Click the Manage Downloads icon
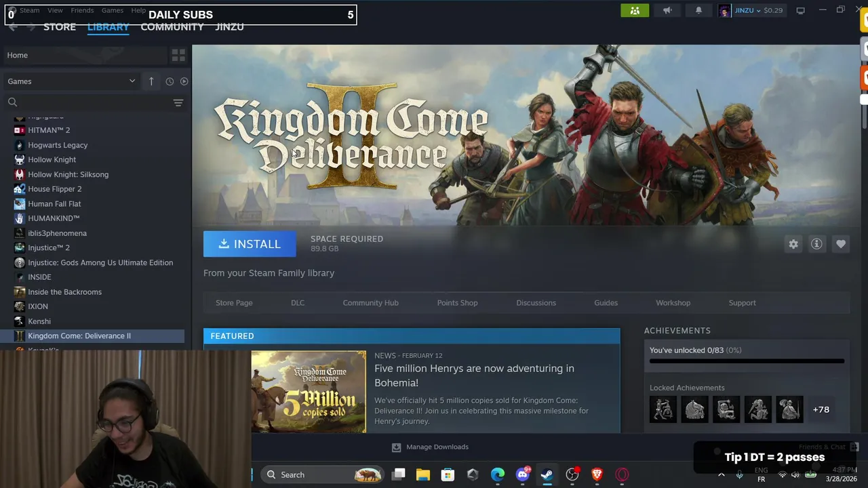The width and height of the screenshot is (868, 488). [x=397, y=447]
